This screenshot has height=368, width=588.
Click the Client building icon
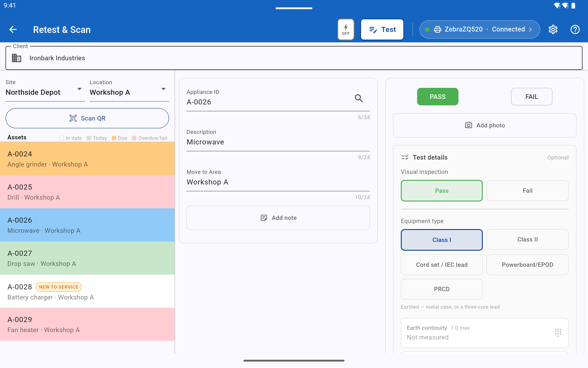point(17,58)
